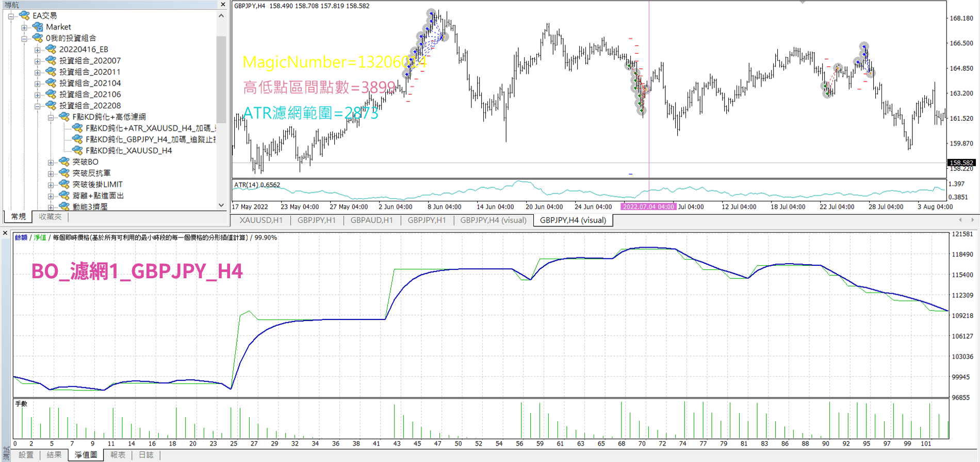Switch to the XAUUSD,H1 chart tab

261,220
